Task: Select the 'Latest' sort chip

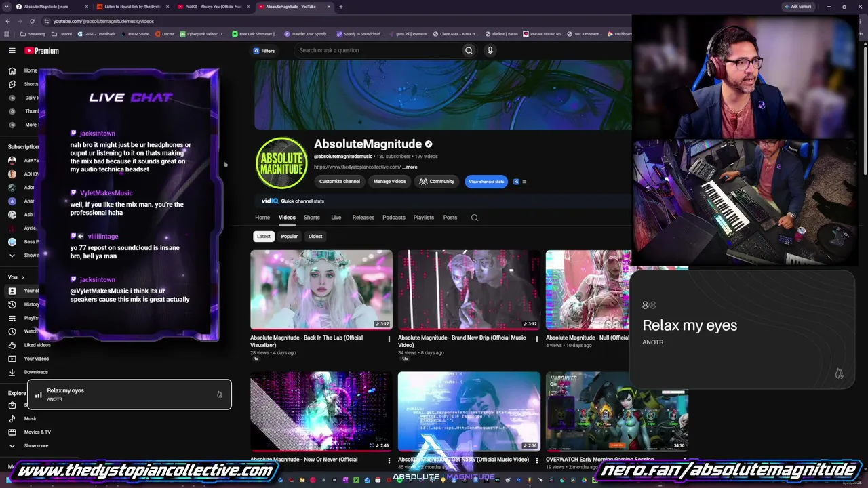Action: (x=264, y=237)
